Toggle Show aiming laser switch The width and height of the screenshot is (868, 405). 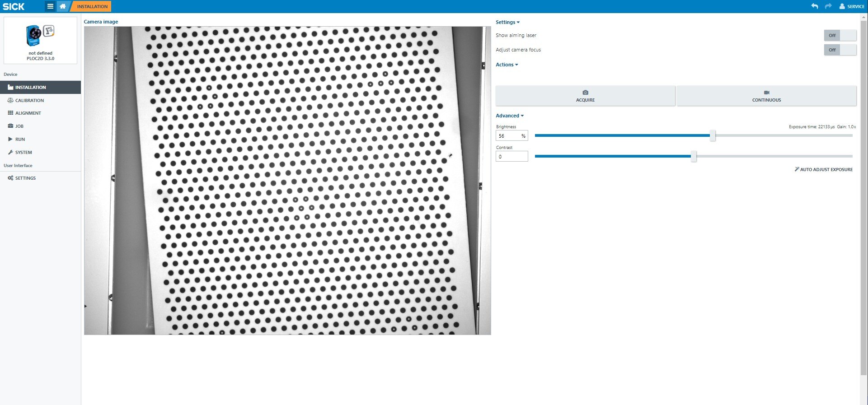pos(840,35)
